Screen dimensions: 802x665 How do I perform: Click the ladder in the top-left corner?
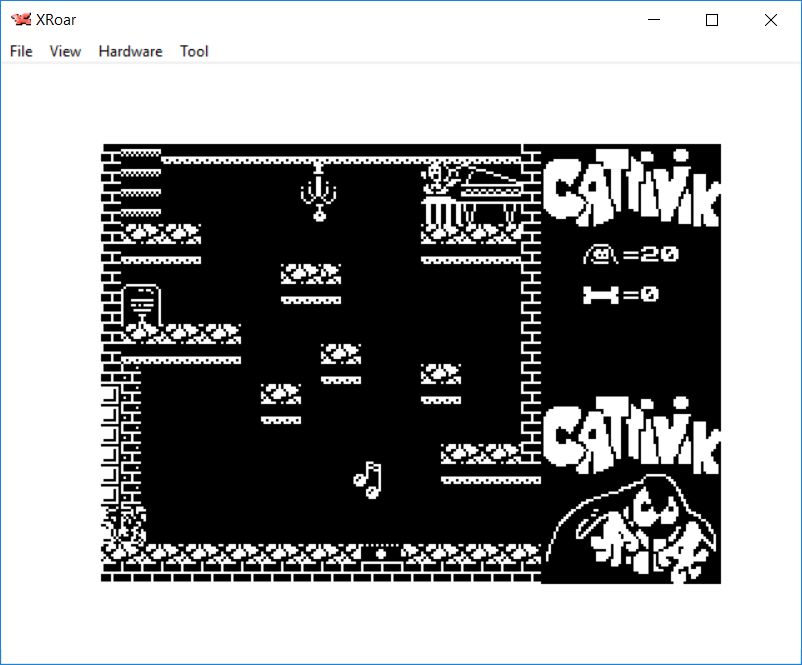coord(140,184)
